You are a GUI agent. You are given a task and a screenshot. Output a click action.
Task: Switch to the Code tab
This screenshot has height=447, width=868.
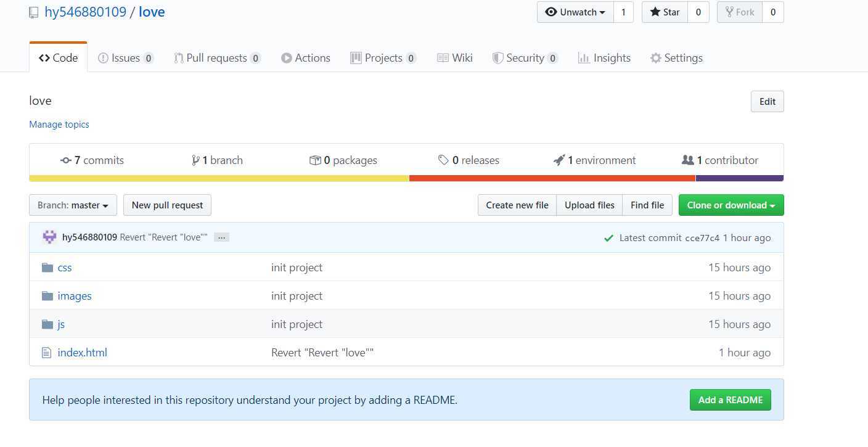click(x=58, y=58)
